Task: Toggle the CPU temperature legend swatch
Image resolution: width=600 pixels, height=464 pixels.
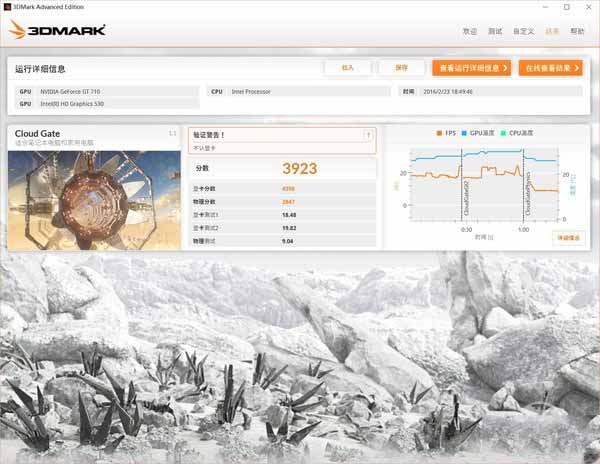Action: (x=503, y=133)
